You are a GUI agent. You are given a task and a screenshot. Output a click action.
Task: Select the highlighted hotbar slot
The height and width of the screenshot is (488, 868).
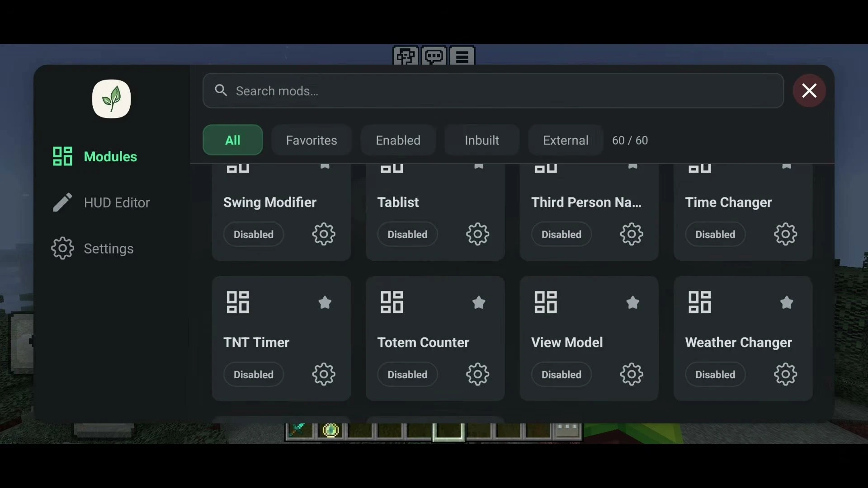coord(448,431)
